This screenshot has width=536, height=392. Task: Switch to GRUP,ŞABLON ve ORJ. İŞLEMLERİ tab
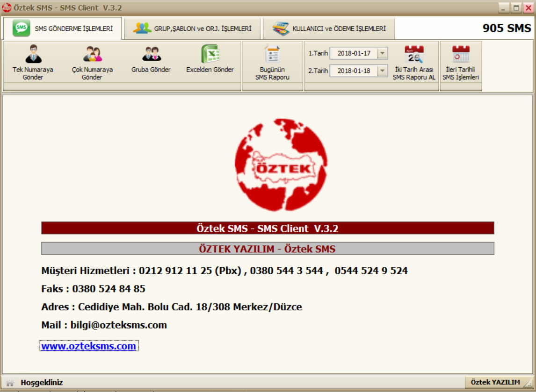point(192,29)
